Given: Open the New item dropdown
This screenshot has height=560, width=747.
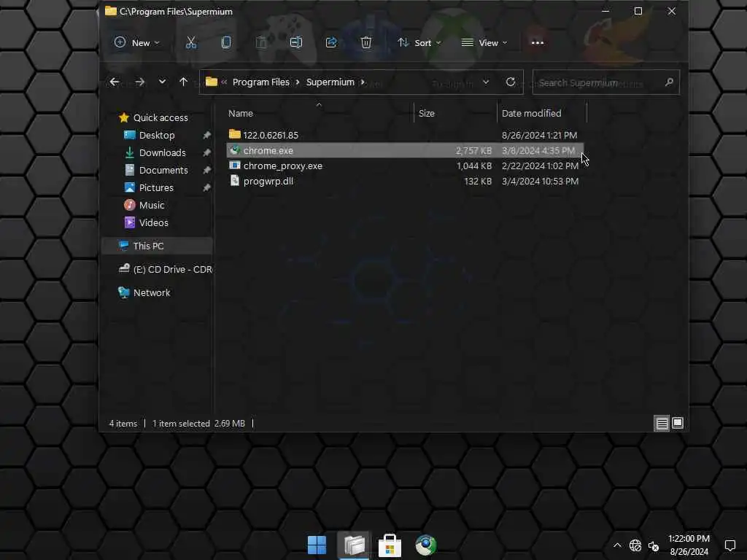Looking at the screenshot, I should point(136,43).
